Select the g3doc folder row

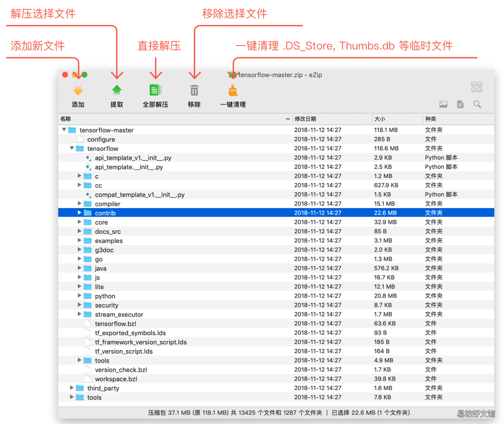tap(276, 250)
